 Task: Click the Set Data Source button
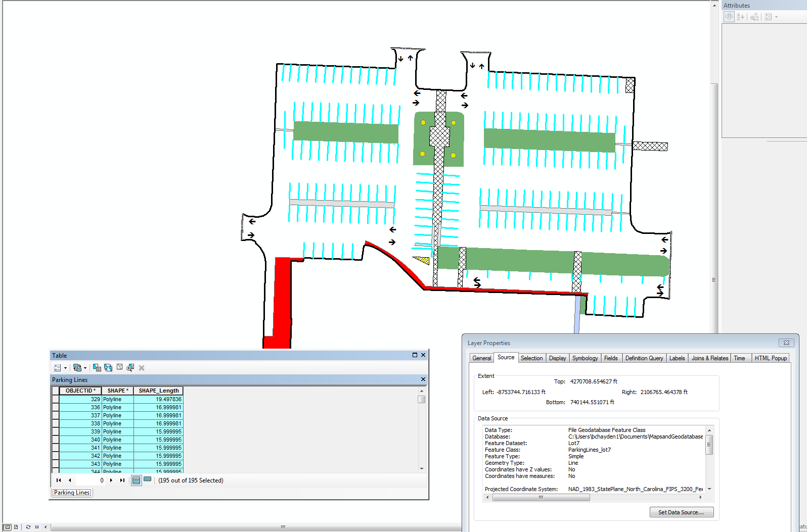681,512
